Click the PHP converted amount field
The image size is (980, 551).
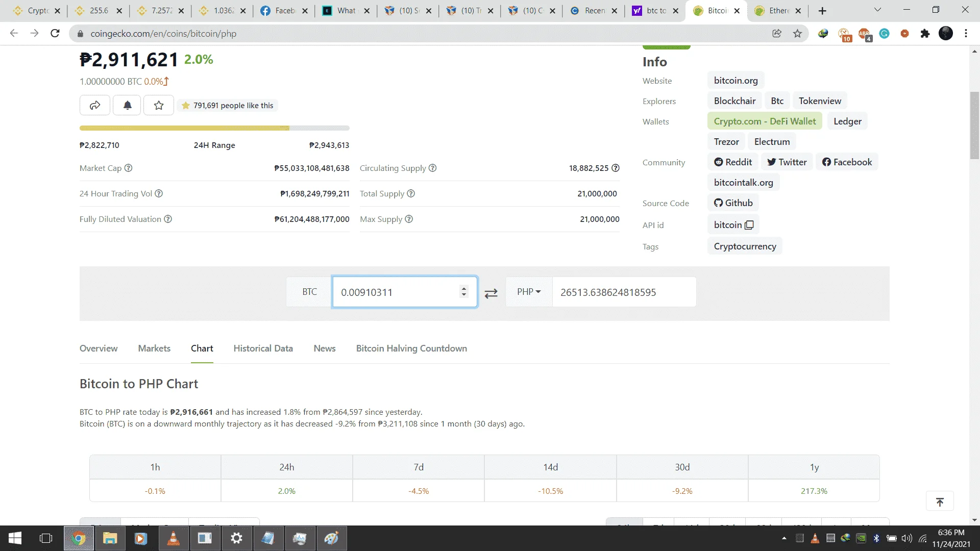pos(624,292)
